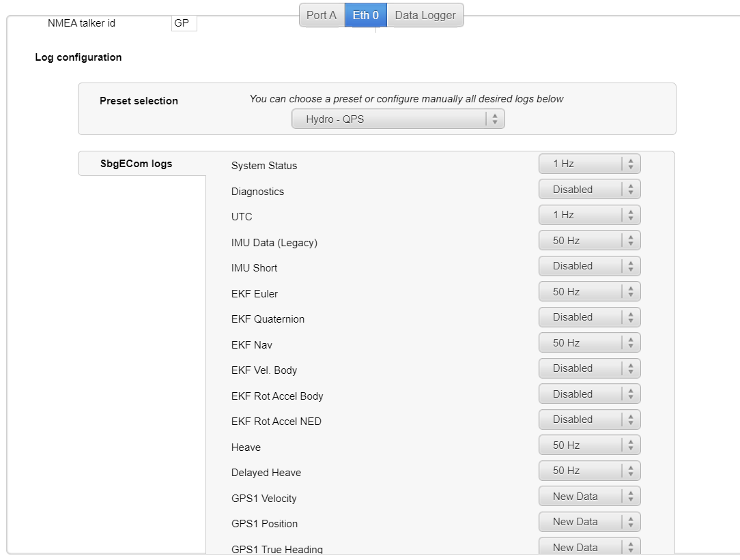Open the UTC rate dropdown
Screen dimensions: 740x560
tap(589, 215)
